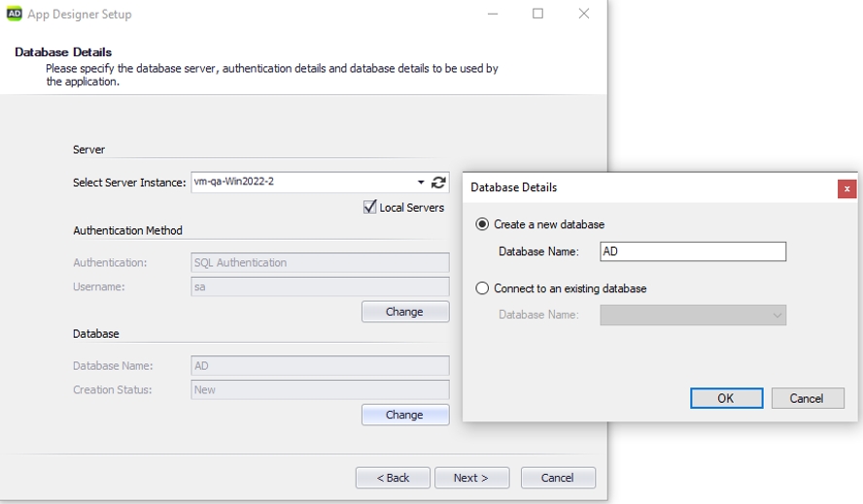Click the Creation Status field showing New
The image size is (863, 504).
coord(321,389)
